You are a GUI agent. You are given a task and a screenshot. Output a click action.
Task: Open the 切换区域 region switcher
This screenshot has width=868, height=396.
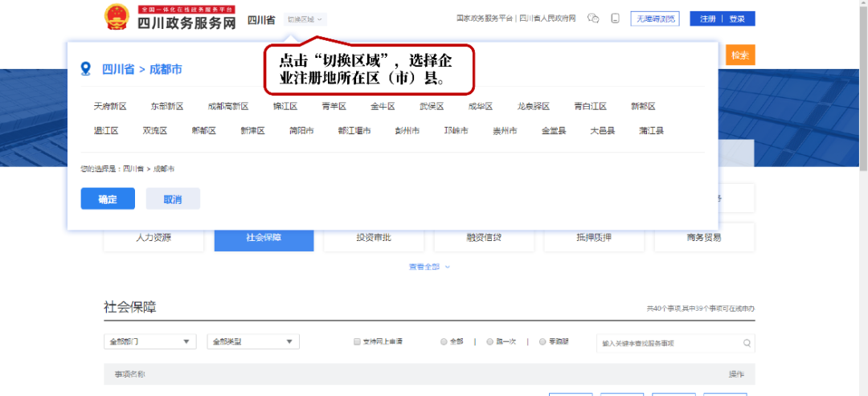click(x=305, y=18)
